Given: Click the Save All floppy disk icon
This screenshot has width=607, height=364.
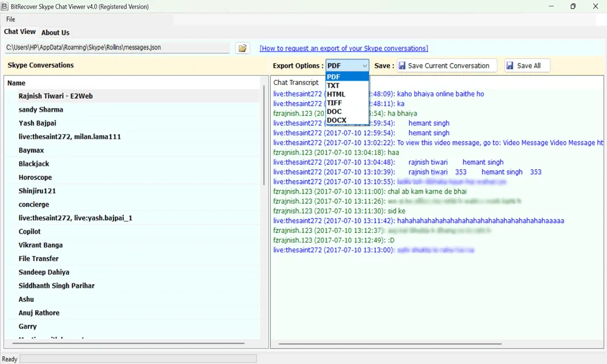Looking at the screenshot, I should 509,66.
